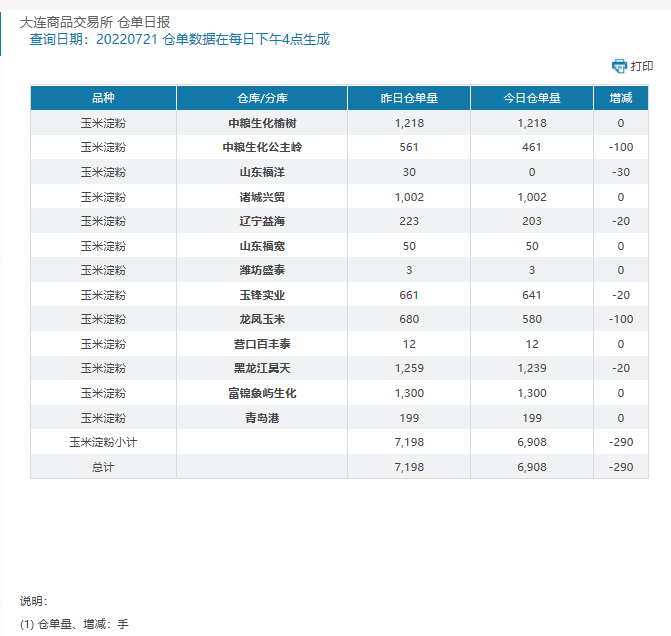Click the 玉米淀粉小计 subtotal row label
This screenshot has height=636, width=671.
click(103, 442)
